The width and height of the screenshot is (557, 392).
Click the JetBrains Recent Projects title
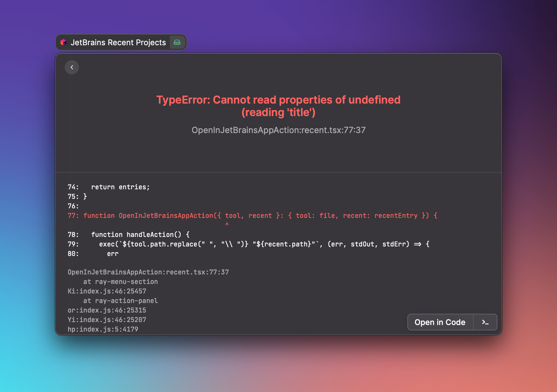tap(118, 43)
